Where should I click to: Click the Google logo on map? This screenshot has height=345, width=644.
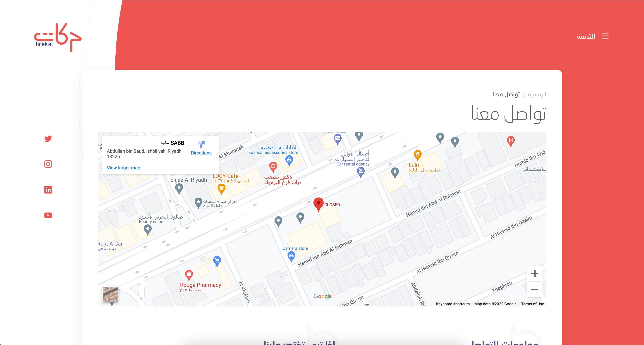pyautogui.click(x=322, y=296)
